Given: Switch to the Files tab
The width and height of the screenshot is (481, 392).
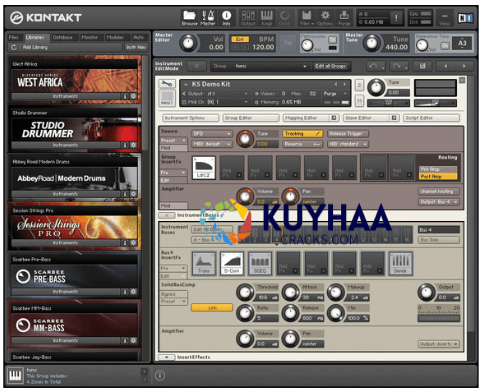Looking at the screenshot, I should pyautogui.click(x=14, y=37).
